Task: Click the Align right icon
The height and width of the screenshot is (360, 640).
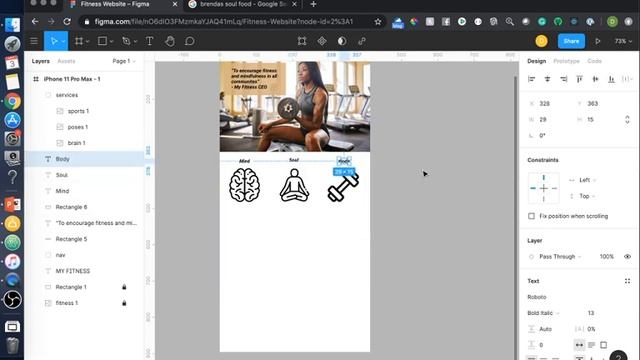Action: 564,79
